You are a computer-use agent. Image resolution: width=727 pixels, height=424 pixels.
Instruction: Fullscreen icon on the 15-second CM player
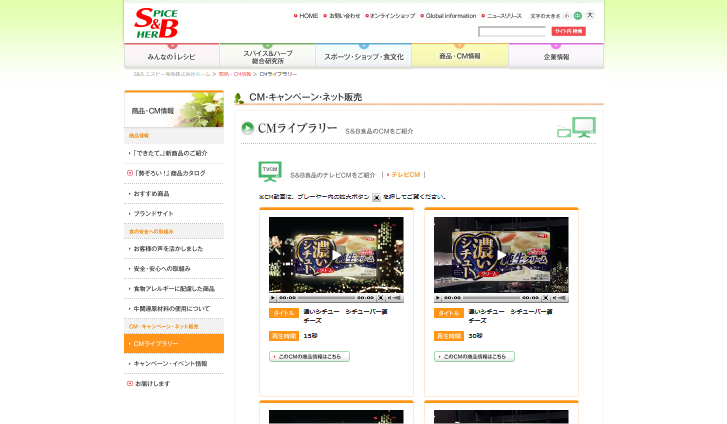tap(380, 298)
